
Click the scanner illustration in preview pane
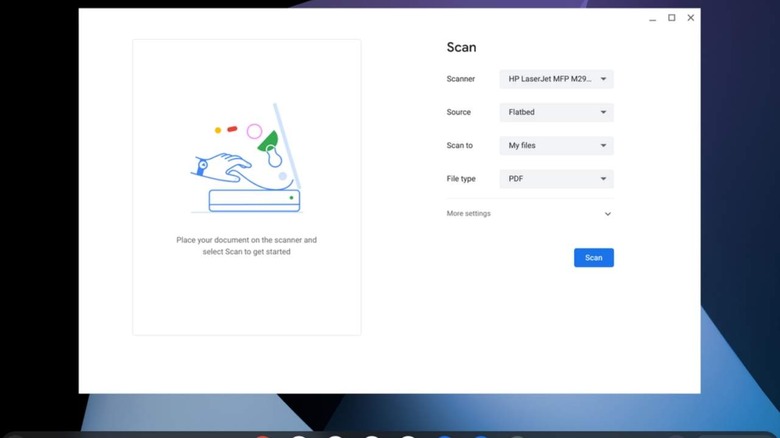tap(247, 158)
